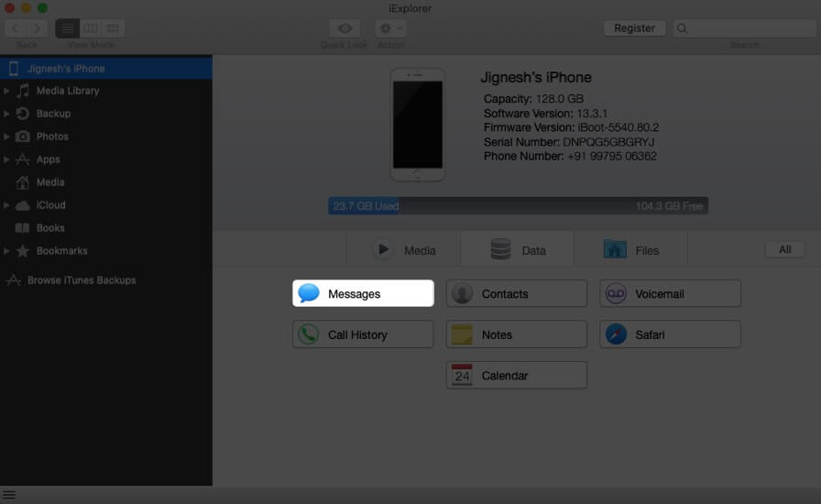Viewport: 821px width, 504px height.
Task: Open the Notes data button
Action: click(516, 334)
